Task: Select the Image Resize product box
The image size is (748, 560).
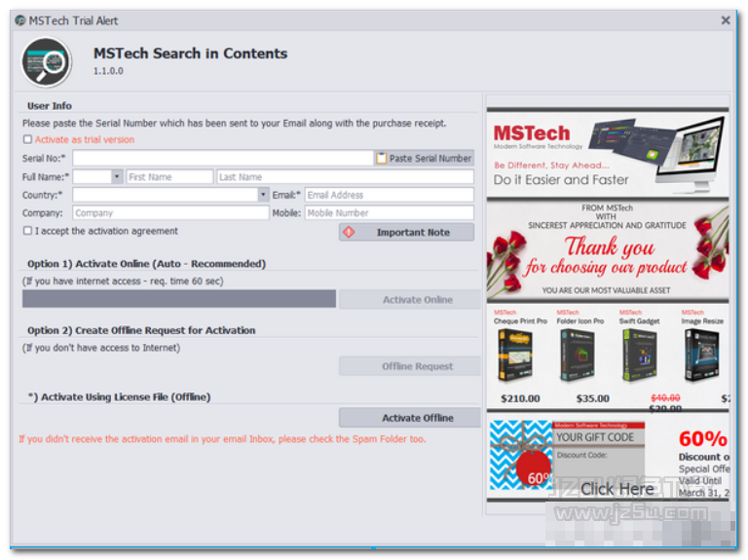Action: (701, 355)
